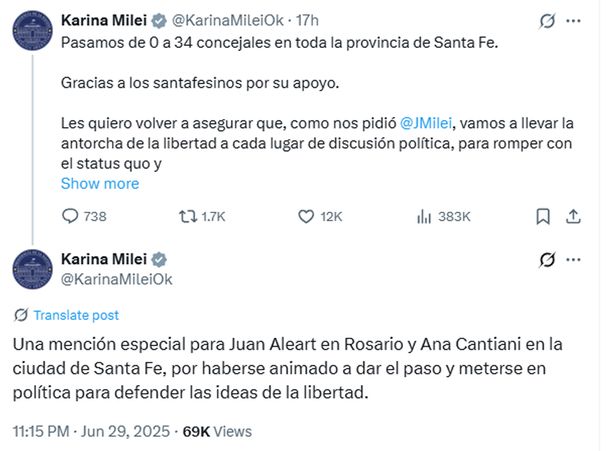Screen dimensions: 610x451
Task: Reply to the first Karina Milei post
Action: click(70, 216)
